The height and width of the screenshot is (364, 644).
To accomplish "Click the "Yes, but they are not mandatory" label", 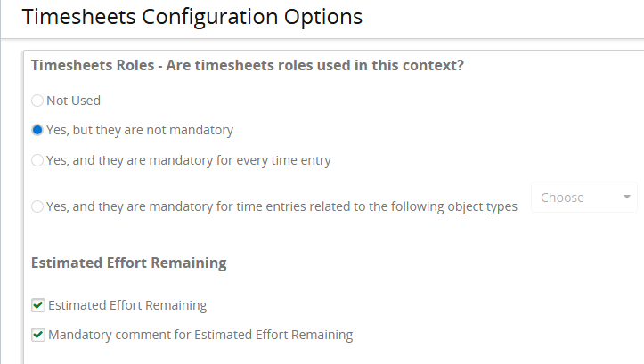I will pos(140,130).
